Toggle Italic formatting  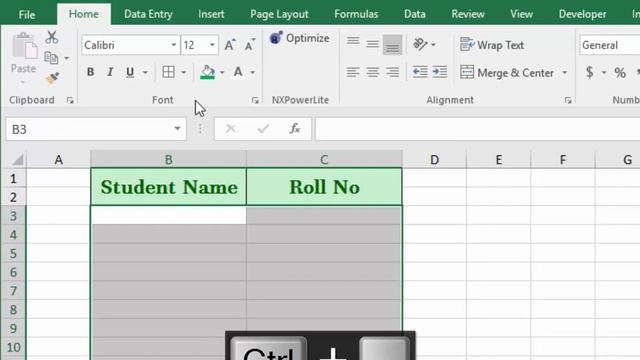point(110,72)
